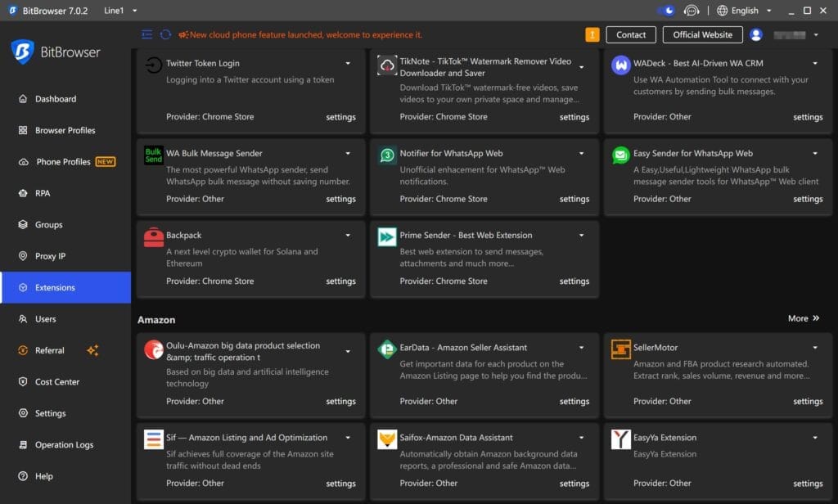Open Users page
Image resolution: width=838 pixels, height=504 pixels.
click(x=65, y=319)
